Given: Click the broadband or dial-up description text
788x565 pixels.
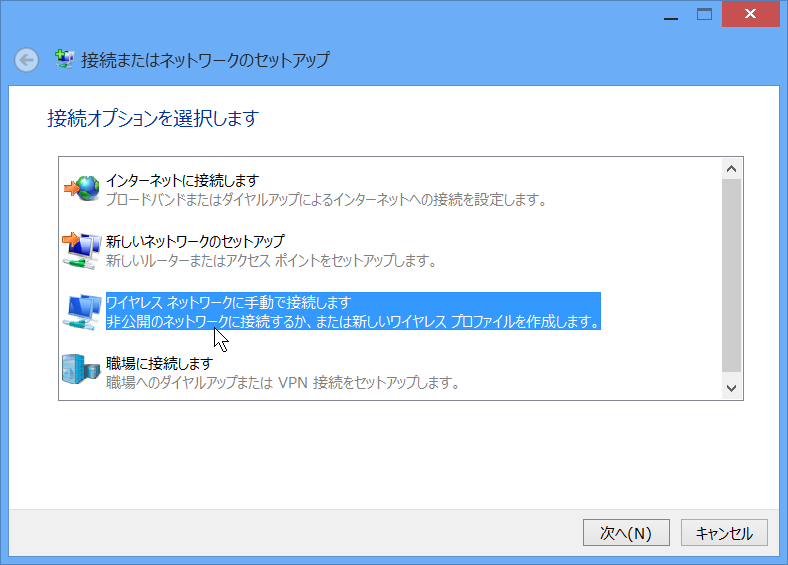Looking at the screenshot, I should pos(326,200).
